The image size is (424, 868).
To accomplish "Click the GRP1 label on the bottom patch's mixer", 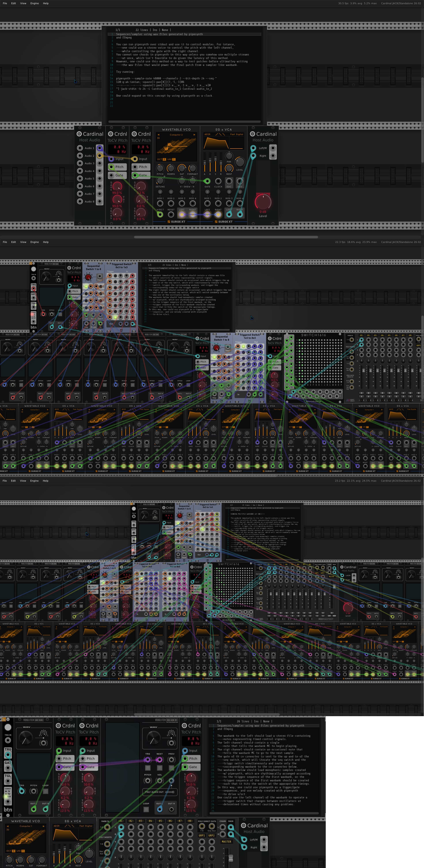I will point(202,835).
